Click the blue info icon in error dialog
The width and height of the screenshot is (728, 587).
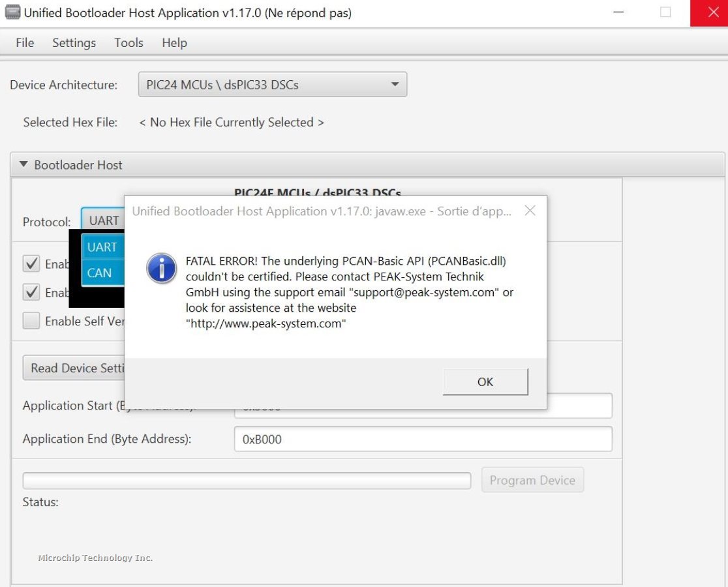161,268
